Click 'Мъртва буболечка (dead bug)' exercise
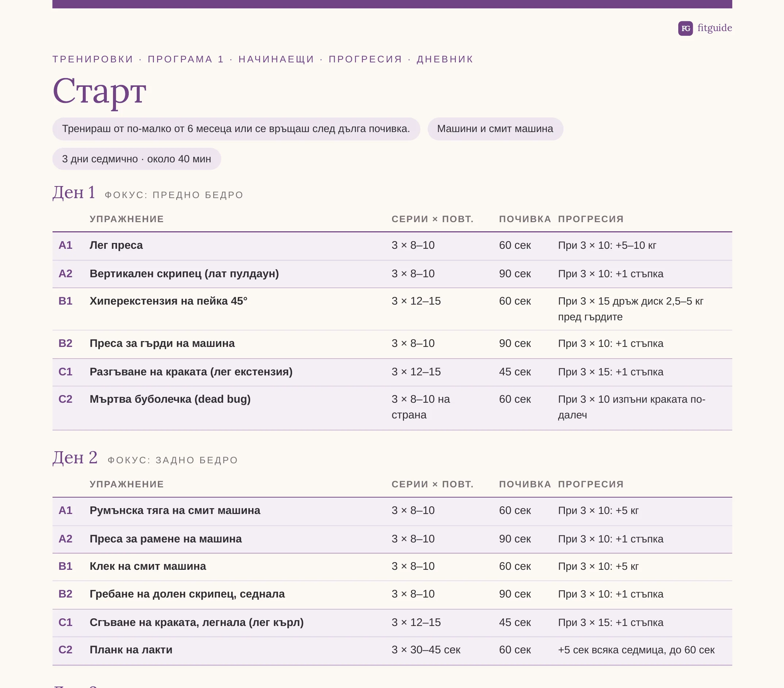This screenshot has height=688, width=784. [170, 399]
